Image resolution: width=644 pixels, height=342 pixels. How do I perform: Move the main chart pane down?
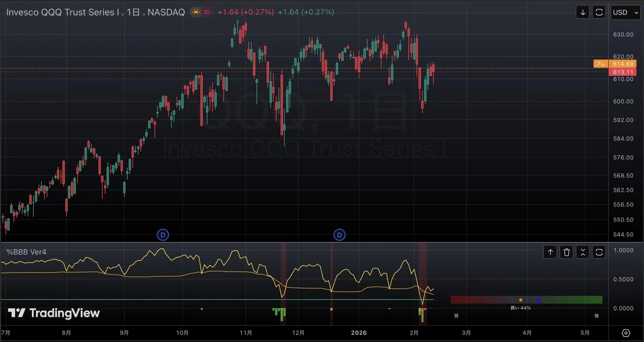583,12
